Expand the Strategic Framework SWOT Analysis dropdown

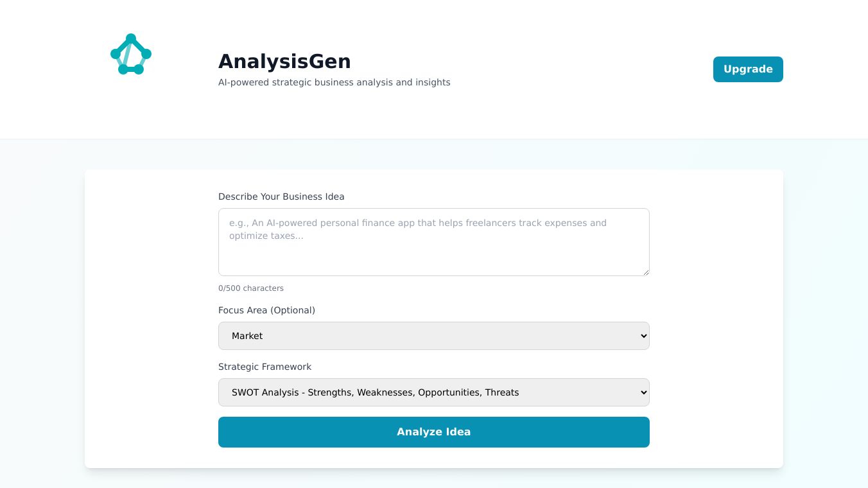coord(433,392)
